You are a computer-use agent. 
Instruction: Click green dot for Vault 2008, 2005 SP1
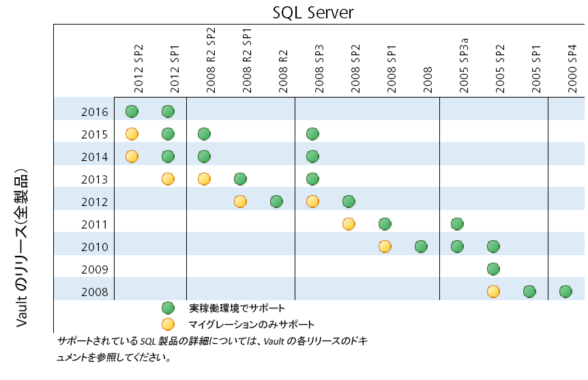pyautogui.click(x=529, y=291)
